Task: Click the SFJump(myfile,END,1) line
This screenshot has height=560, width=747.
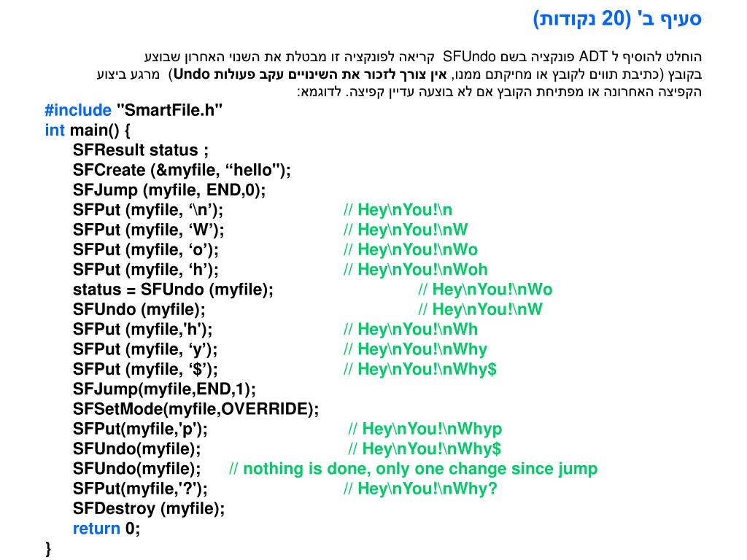Action: pos(164,389)
